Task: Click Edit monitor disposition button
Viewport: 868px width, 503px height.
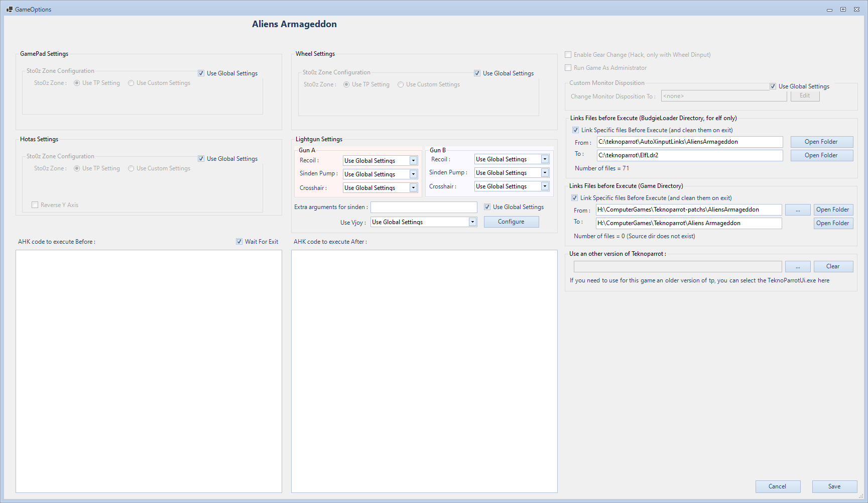Action: click(x=805, y=95)
